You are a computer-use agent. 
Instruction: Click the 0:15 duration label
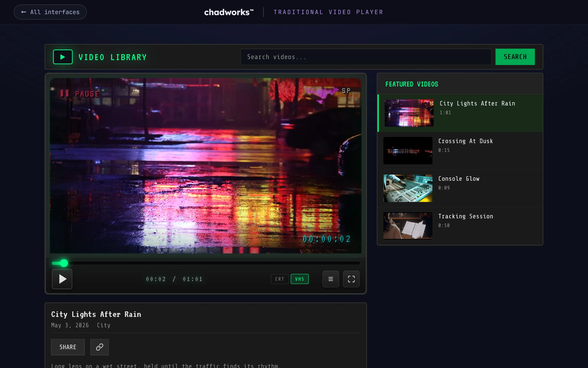coord(444,150)
